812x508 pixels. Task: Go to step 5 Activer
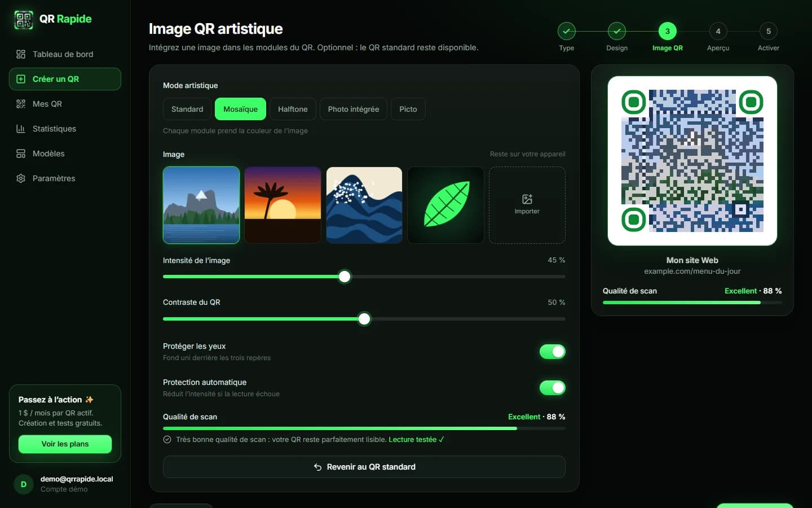[x=769, y=37]
